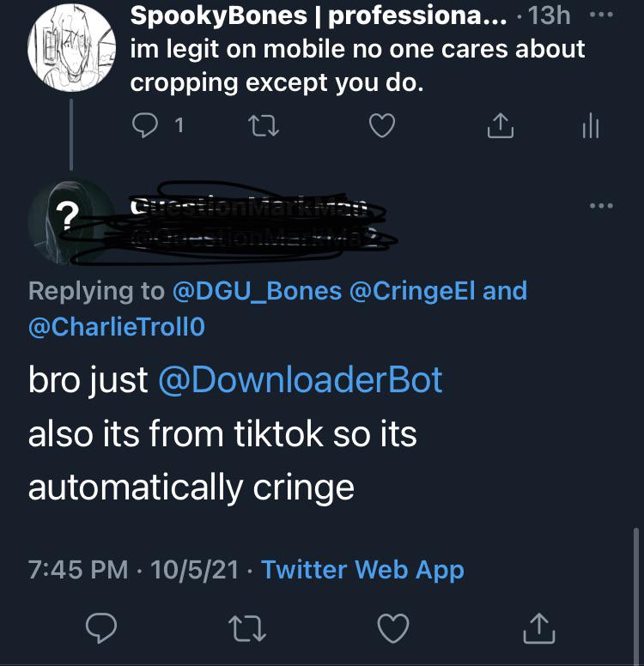Viewport: 644px width, 666px height.
Task: Open the @DGU_Bones mention link
Action: pyautogui.click(x=257, y=291)
